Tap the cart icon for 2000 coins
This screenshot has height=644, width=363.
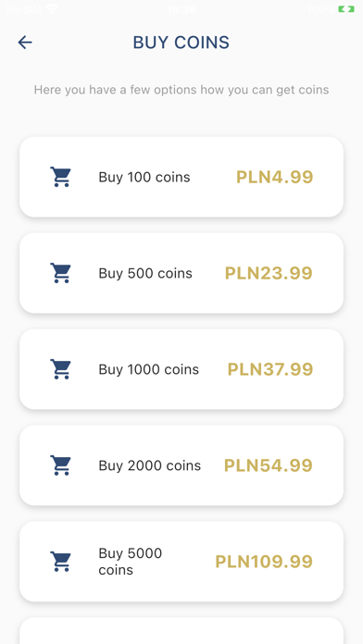coord(60,465)
